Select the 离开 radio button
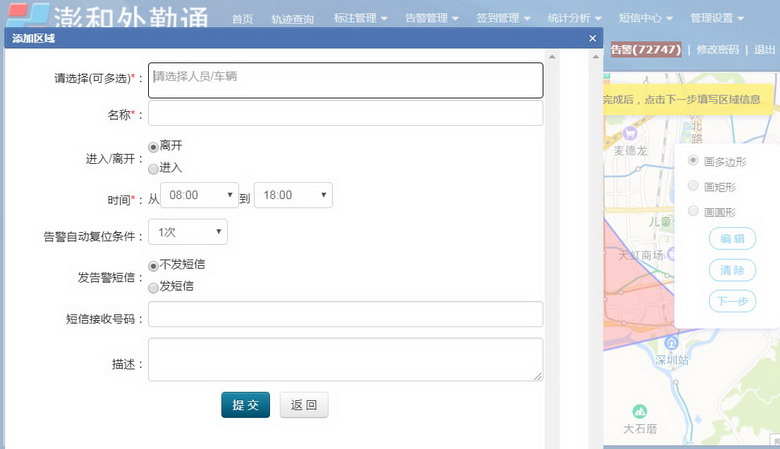Viewport: 780px width, 449px height. click(x=153, y=147)
